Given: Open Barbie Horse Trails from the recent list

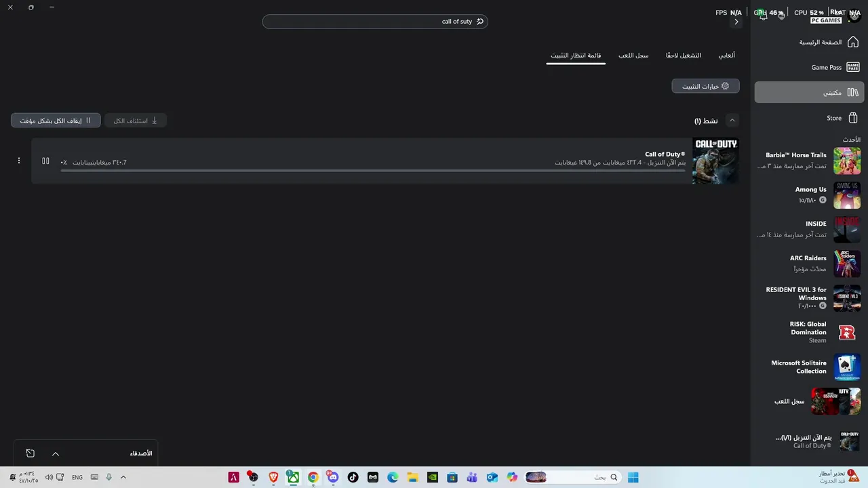Looking at the screenshot, I should coord(809,161).
